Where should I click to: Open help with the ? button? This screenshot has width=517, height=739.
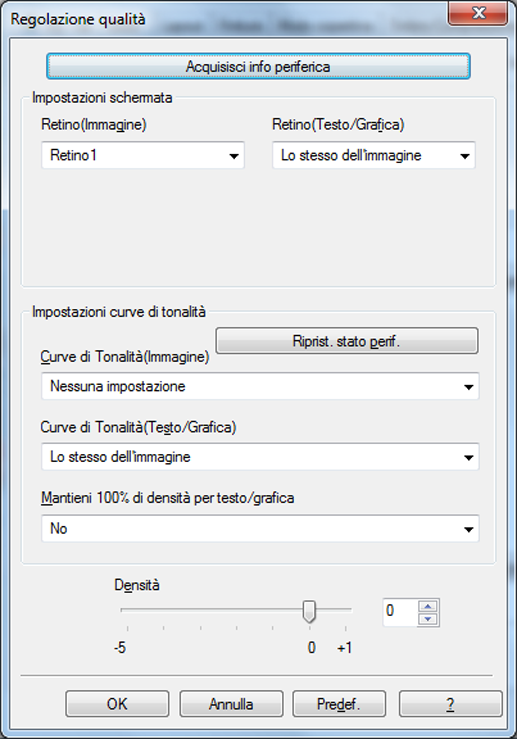pyautogui.click(x=451, y=704)
